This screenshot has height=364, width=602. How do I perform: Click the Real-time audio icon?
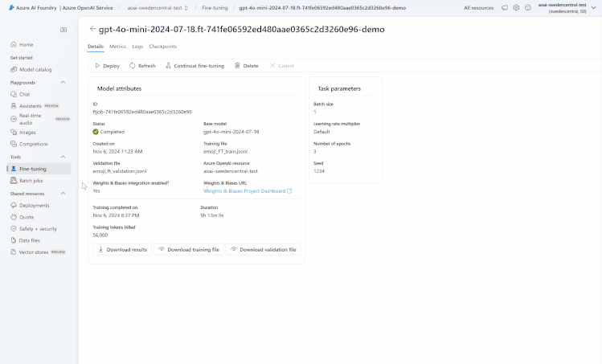coord(14,119)
